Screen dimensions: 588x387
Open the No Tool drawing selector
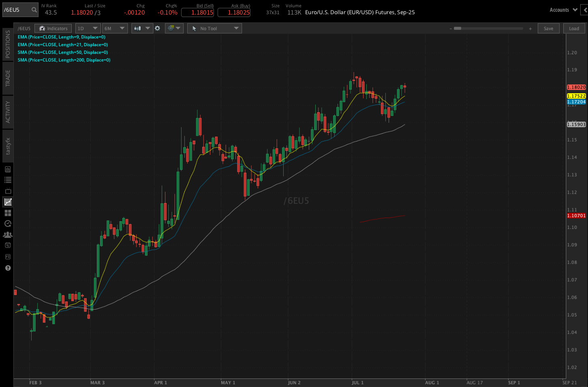coord(214,28)
